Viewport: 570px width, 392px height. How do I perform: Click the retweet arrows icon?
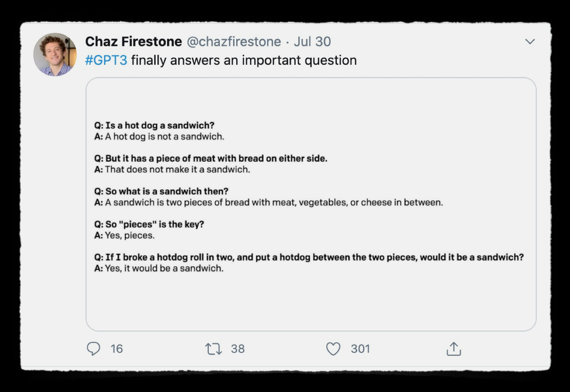(213, 348)
